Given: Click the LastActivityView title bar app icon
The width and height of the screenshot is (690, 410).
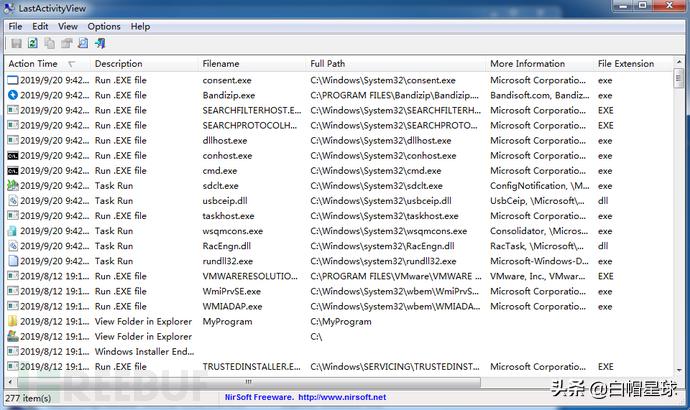Looking at the screenshot, I should point(9,7).
